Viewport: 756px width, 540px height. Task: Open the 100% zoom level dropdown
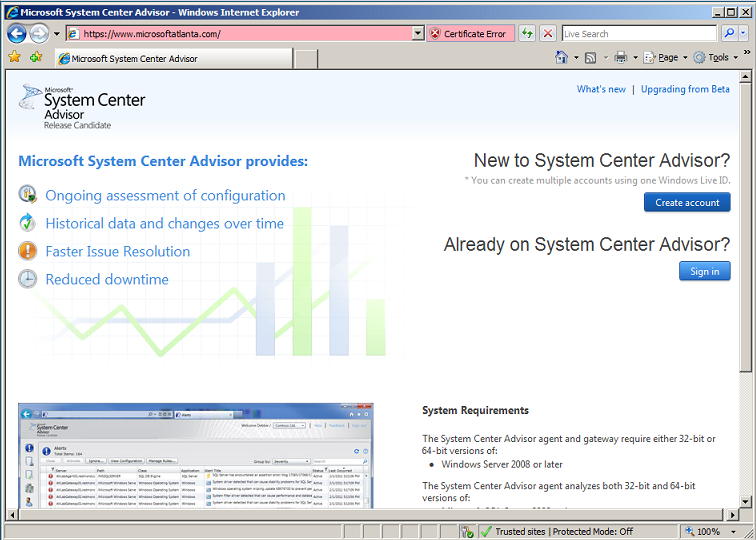733,532
